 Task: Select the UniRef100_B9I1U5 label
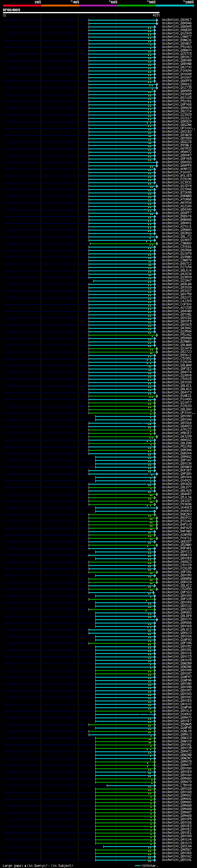177,98
